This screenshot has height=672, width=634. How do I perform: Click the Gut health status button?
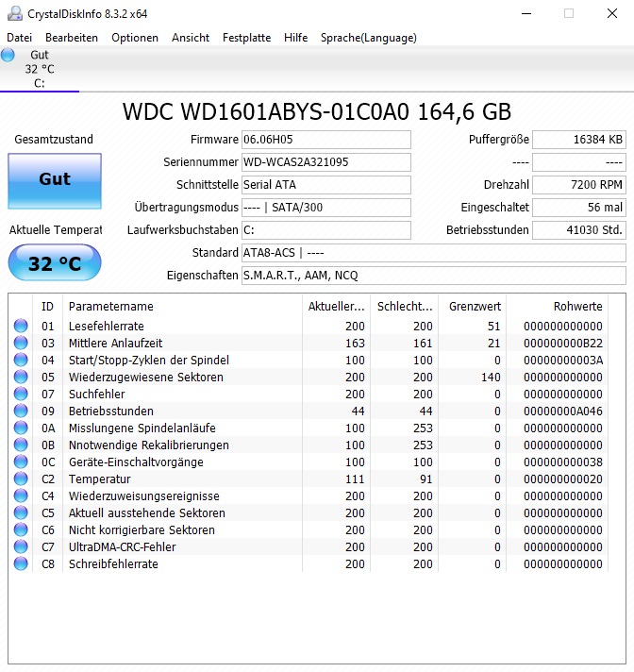pos(55,181)
